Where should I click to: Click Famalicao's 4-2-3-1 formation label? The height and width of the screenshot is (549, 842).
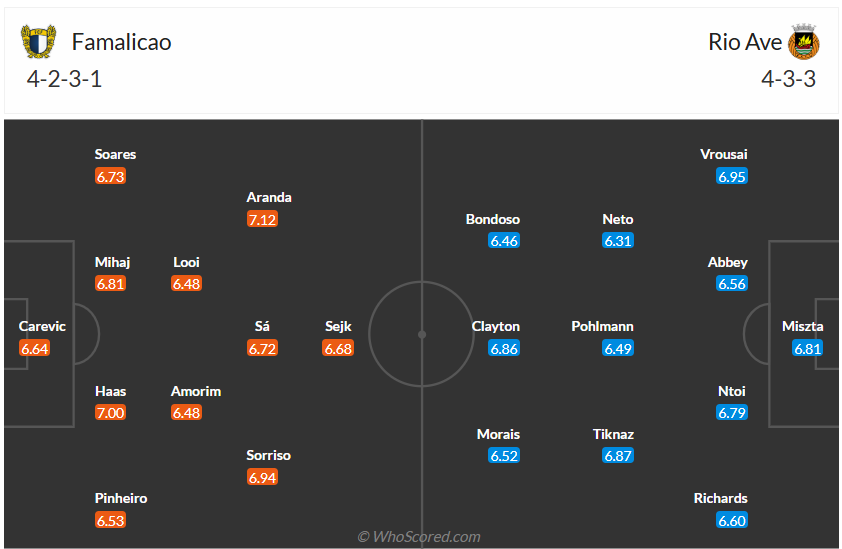click(x=65, y=80)
